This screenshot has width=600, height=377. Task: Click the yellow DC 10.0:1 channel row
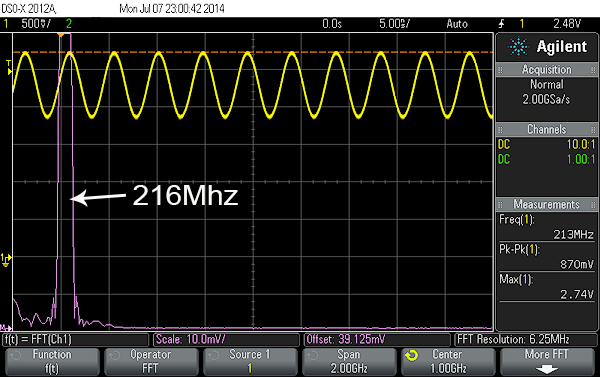pyautogui.click(x=546, y=144)
